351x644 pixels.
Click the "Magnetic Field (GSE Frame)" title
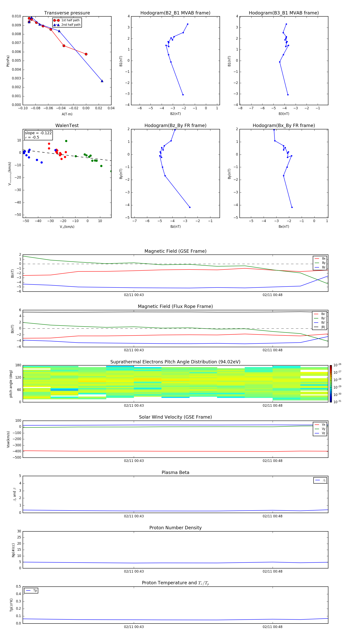point(175,251)
